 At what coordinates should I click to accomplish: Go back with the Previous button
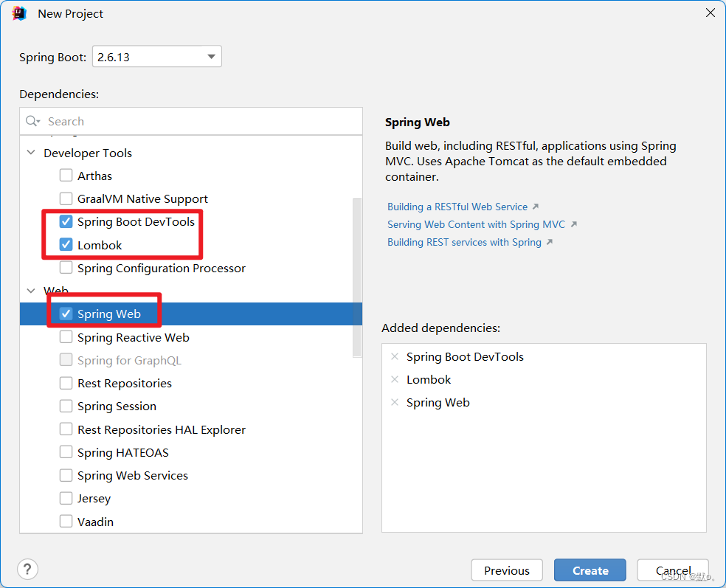pyautogui.click(x=507, y=570)
